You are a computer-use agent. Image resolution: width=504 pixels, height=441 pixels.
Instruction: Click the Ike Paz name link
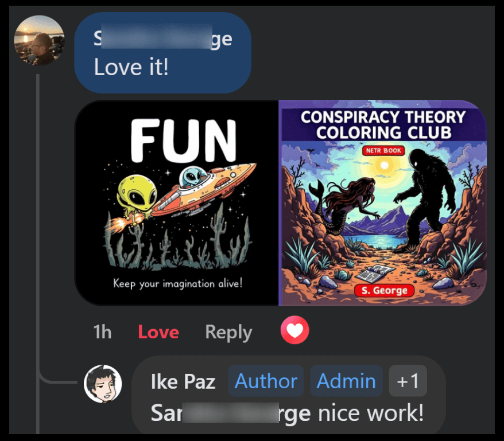183,381
